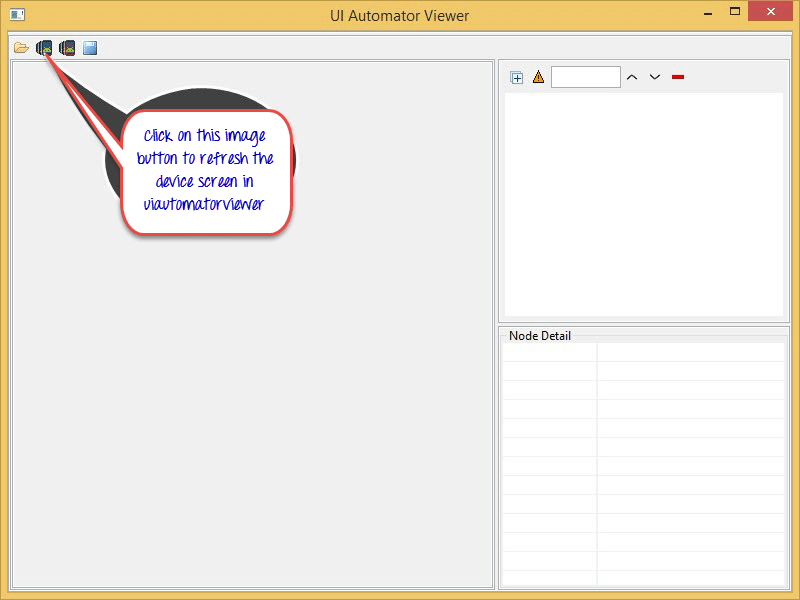Click the search text field

point(585,77)
